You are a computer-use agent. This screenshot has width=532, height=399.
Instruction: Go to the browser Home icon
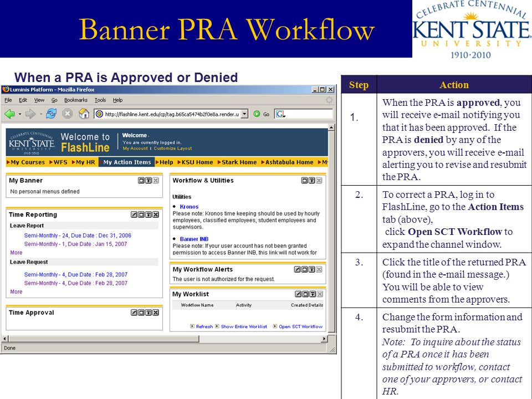coord(84,114)
